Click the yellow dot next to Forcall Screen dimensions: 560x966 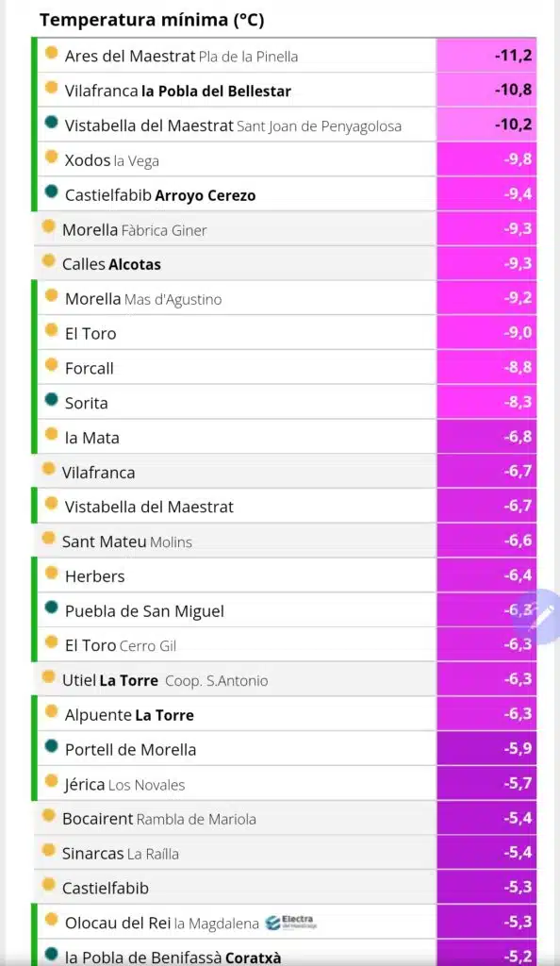[52, 365]
